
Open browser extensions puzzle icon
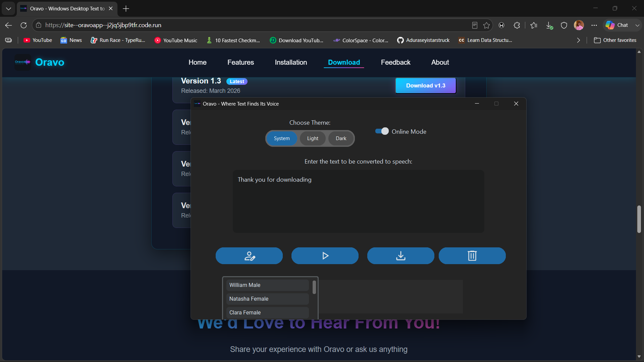517,25
